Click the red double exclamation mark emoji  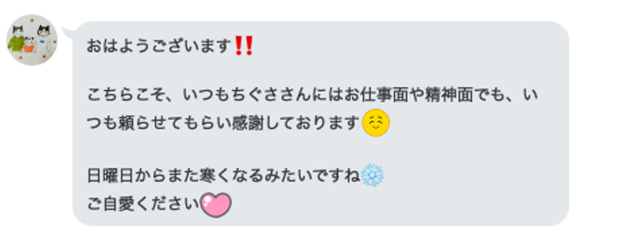[244, 46]
